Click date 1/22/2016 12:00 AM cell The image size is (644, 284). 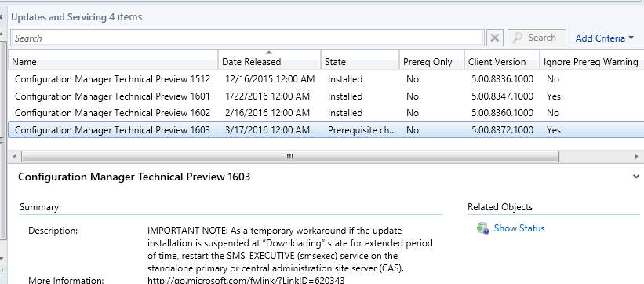point(267,96)
